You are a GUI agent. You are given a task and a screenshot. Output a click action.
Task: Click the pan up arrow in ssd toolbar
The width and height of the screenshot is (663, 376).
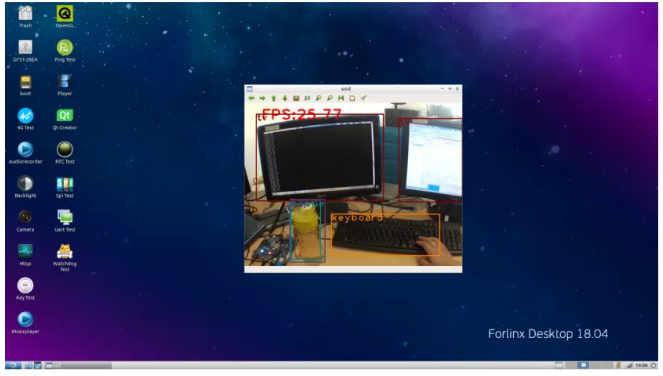(274, 98)
